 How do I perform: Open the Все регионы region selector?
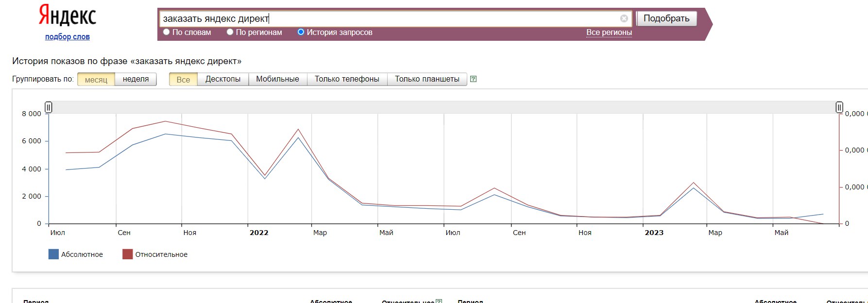(x=609, y=33)
